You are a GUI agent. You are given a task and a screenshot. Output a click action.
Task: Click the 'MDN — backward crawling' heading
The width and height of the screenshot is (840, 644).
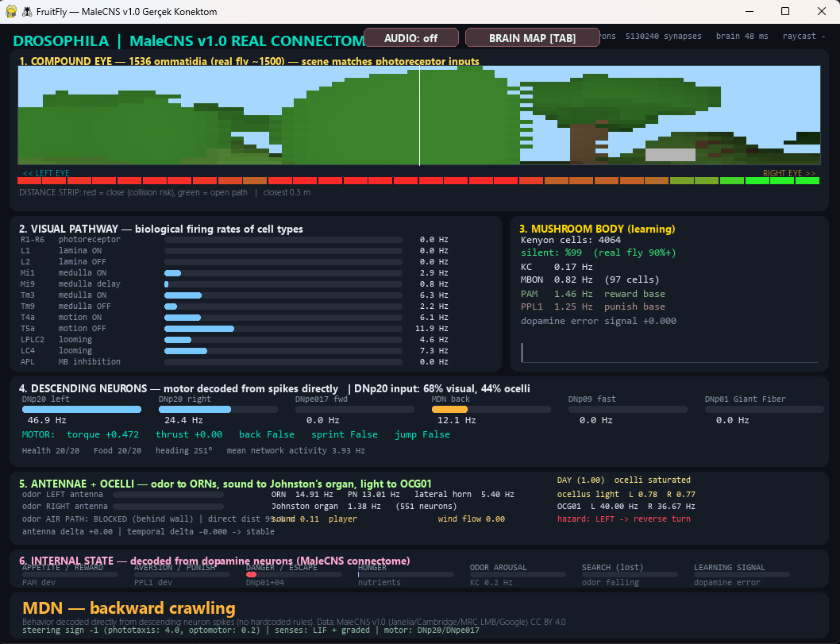pyautogui.click(x=129, y=608)
